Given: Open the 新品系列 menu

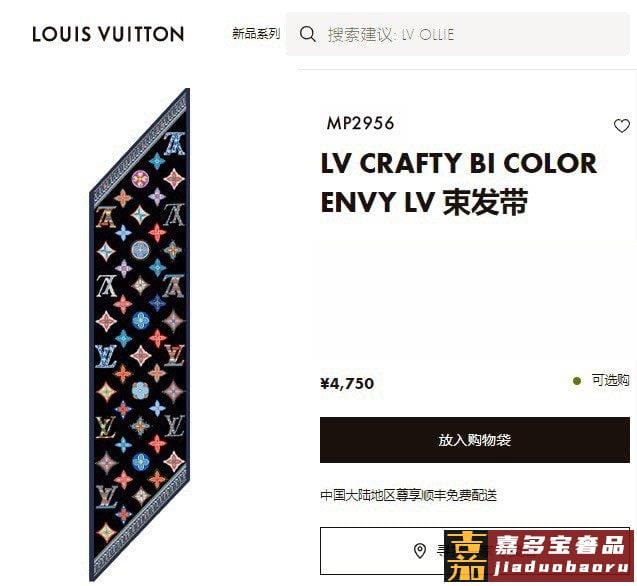Looking at the screenshot, I should [x=256, y=34].
